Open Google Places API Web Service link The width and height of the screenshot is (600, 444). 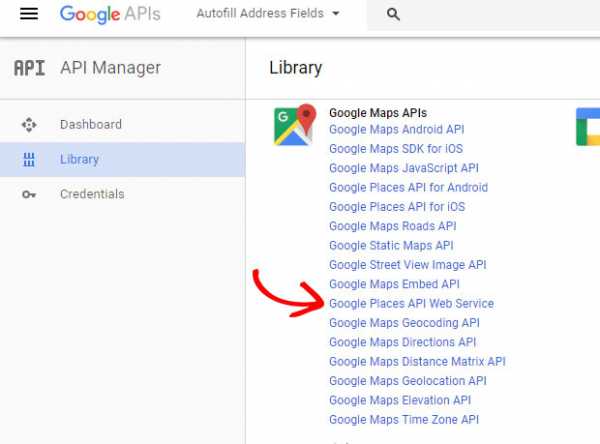coord(411,304)
